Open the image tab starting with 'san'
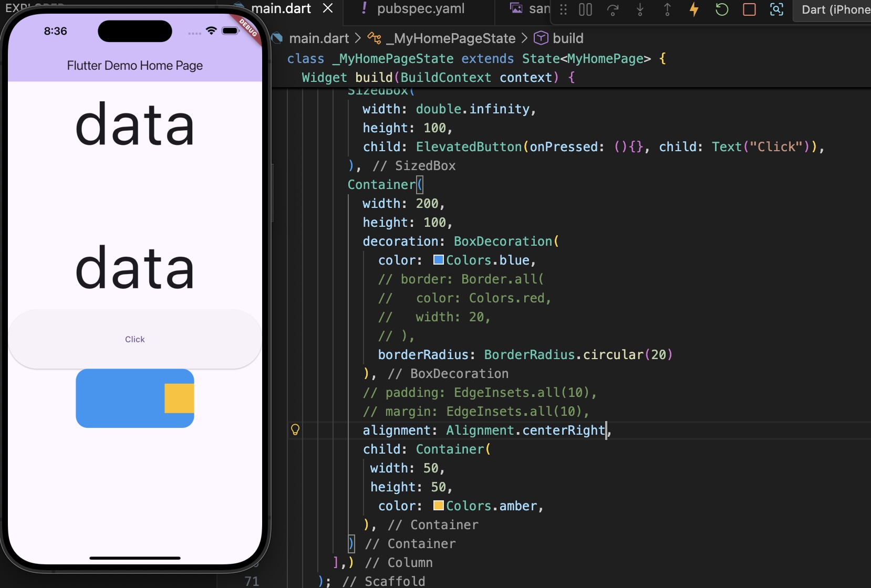The height and width of the screenshot is (588, 871). (531, 8)
